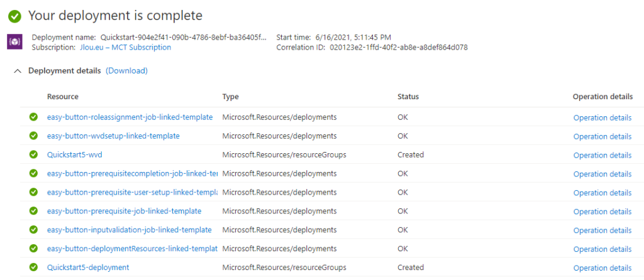Click green status icon of Quickstart5-deployment row
The width and height of the screenshot is (644, 280).
[x=34, y=267]
